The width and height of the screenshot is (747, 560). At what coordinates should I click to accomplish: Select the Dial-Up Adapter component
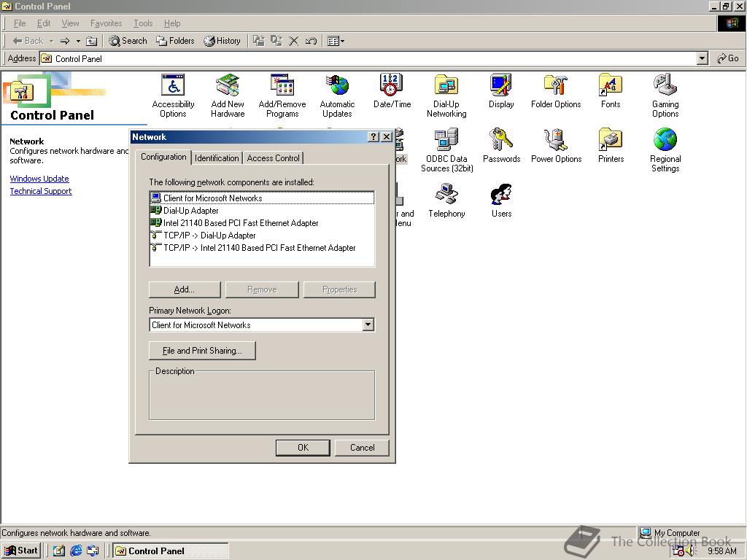(262, 211)
